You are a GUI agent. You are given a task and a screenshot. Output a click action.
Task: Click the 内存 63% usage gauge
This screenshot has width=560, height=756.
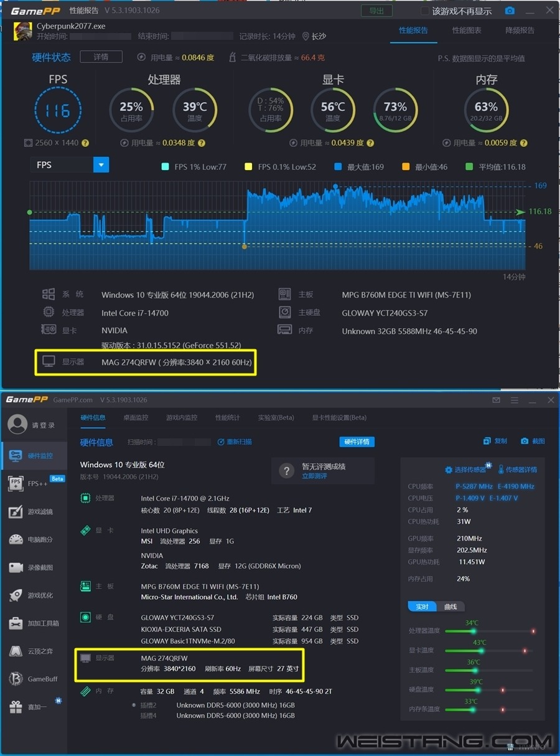tap(486, 111)
